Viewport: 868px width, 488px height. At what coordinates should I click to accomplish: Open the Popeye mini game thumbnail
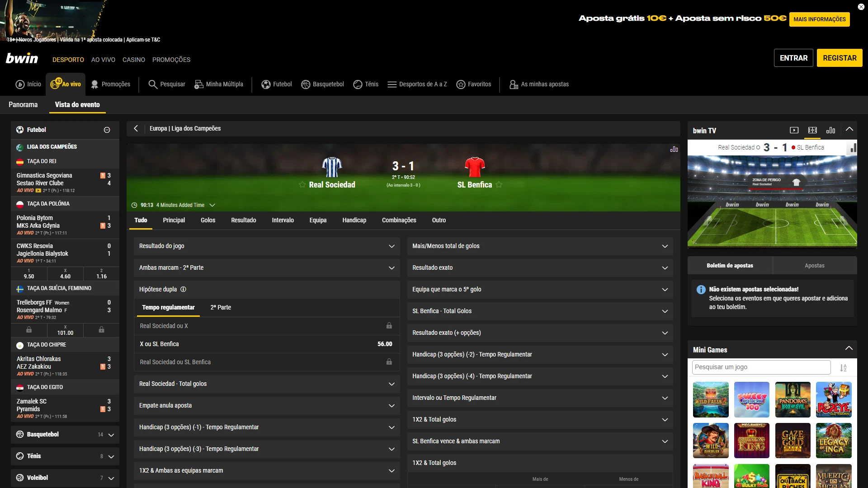pyautogui.click(x=834, y=399)
